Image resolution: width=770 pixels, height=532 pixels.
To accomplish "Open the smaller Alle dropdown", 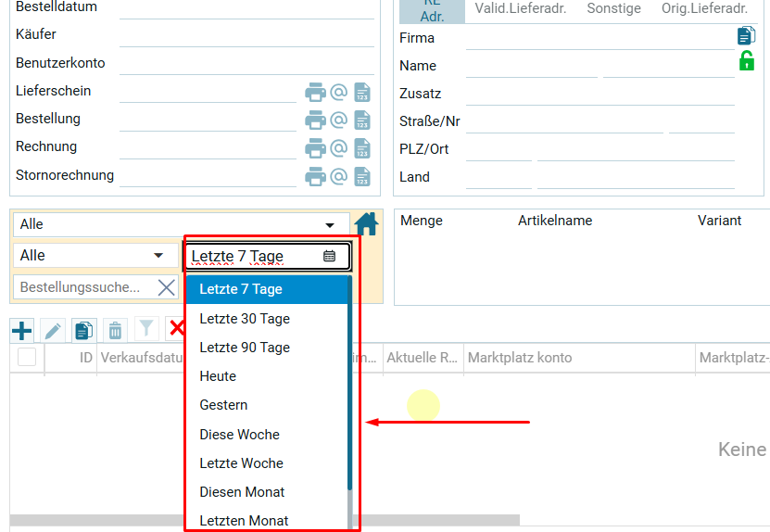I will 95,256.
